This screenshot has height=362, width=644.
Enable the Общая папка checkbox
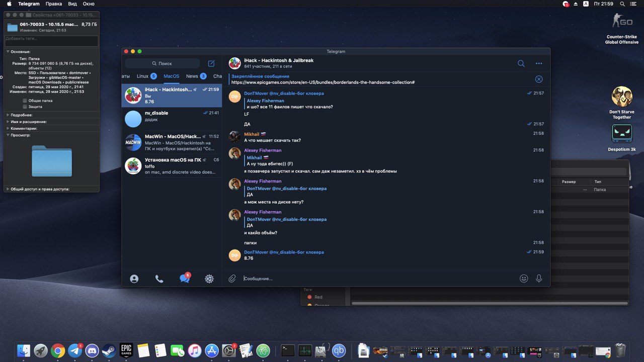click(x=25, y=101)
